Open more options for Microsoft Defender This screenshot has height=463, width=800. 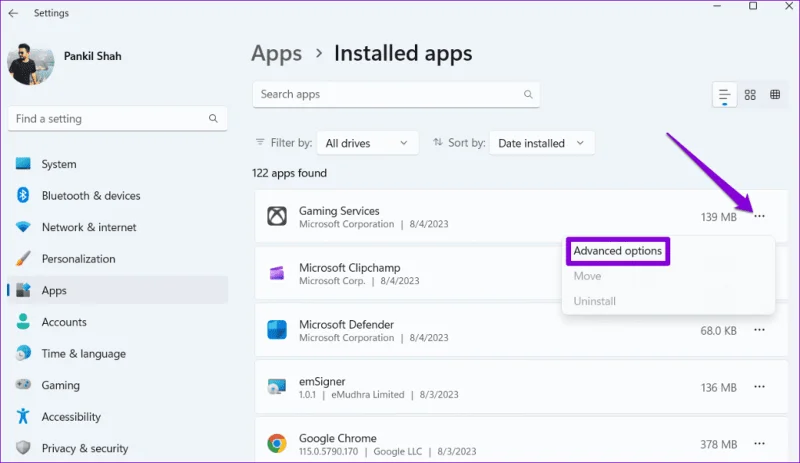point(759,330)
